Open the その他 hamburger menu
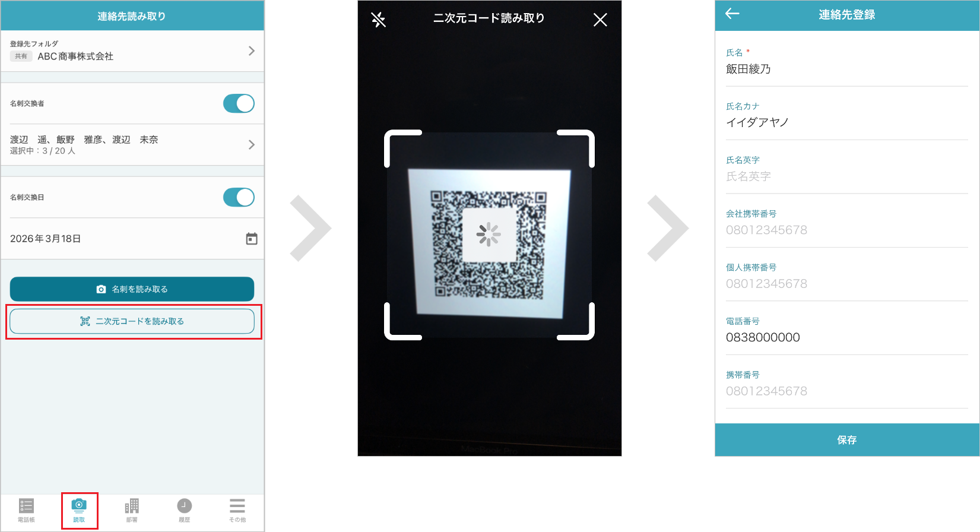Screen dimensions: 980x532 tap(237, 510)
